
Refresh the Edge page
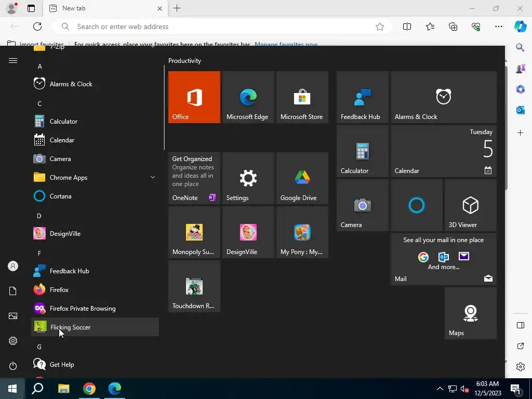(37, 26)
